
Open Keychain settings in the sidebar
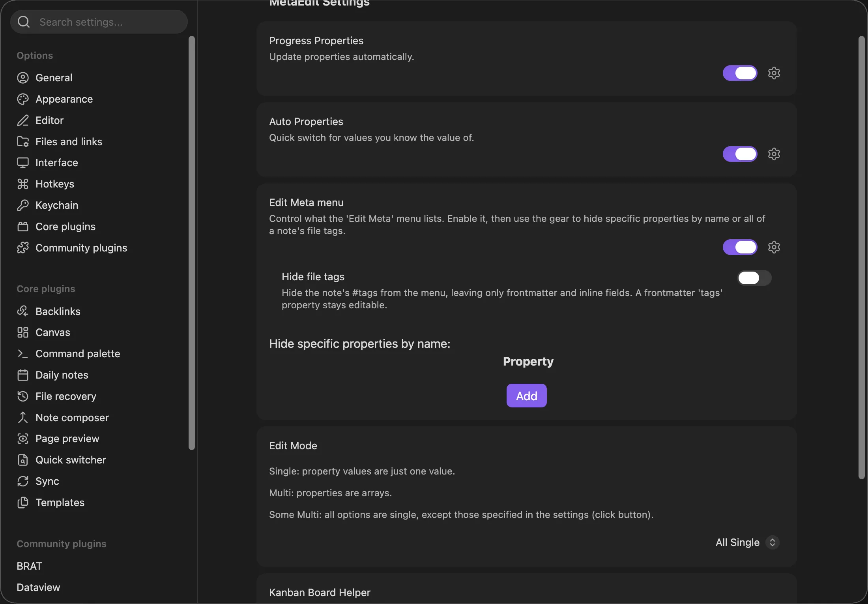click(x=57, y=205)
